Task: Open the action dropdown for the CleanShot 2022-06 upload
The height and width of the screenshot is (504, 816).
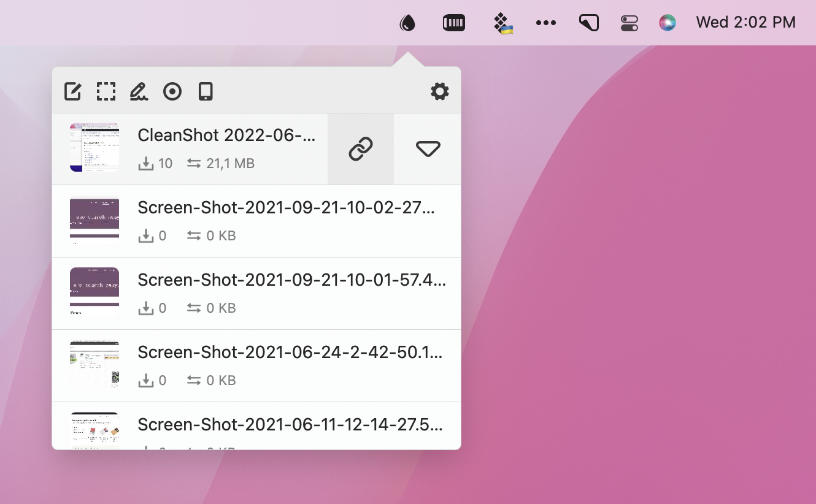Action: click(428, 149)
